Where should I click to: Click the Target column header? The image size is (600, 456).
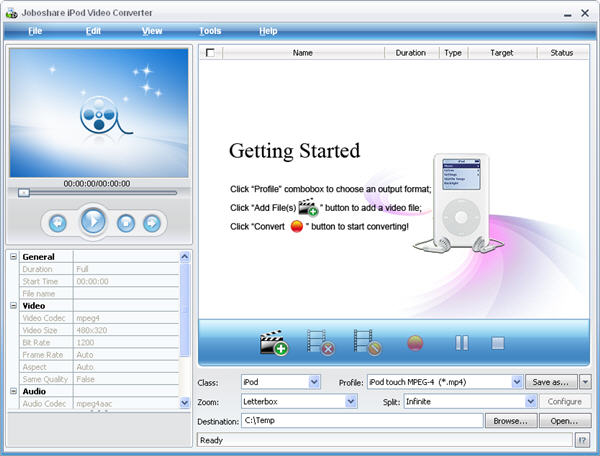click(x=502, y=53)
